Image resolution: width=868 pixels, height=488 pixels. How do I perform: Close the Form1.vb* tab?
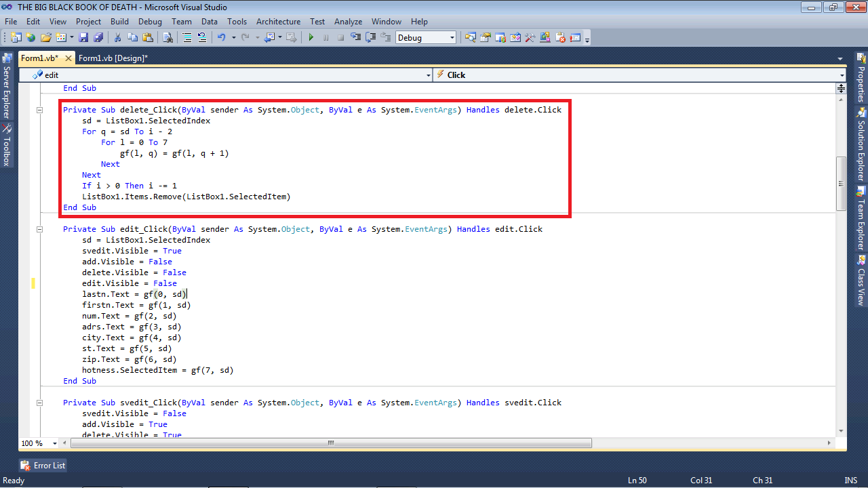(x=67, y=58)
